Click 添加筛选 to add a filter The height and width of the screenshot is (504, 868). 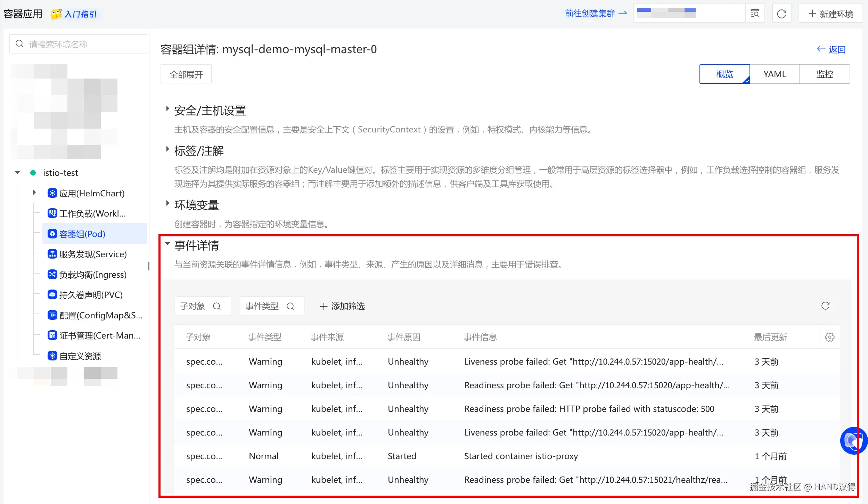[342, 306]
